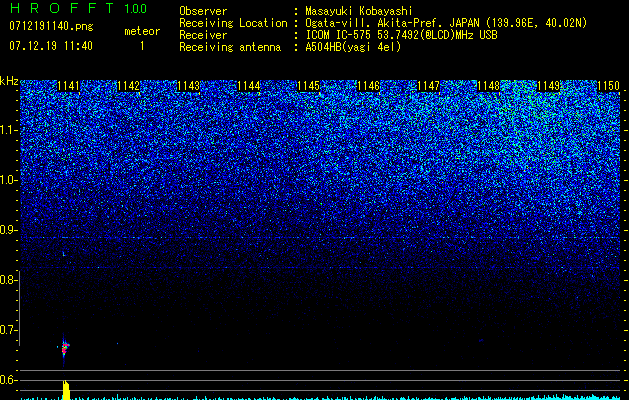This screenshot has height=400, width=629.
Task: Click the 1142 time marker
Action: point(128,86)
